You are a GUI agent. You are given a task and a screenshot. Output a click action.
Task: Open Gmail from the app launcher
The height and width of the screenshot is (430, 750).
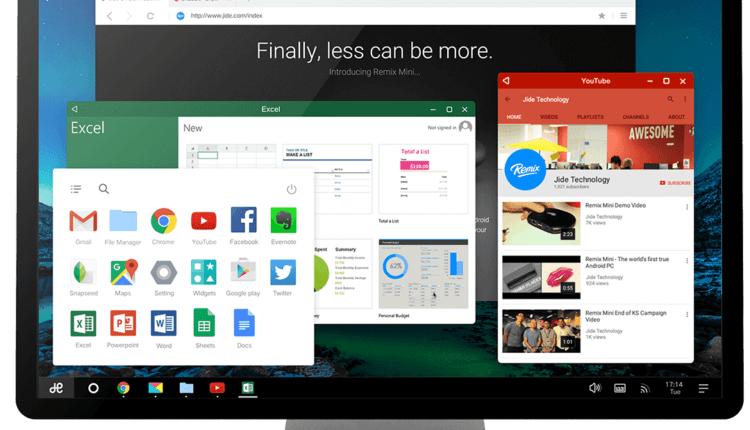coord(83,221)
